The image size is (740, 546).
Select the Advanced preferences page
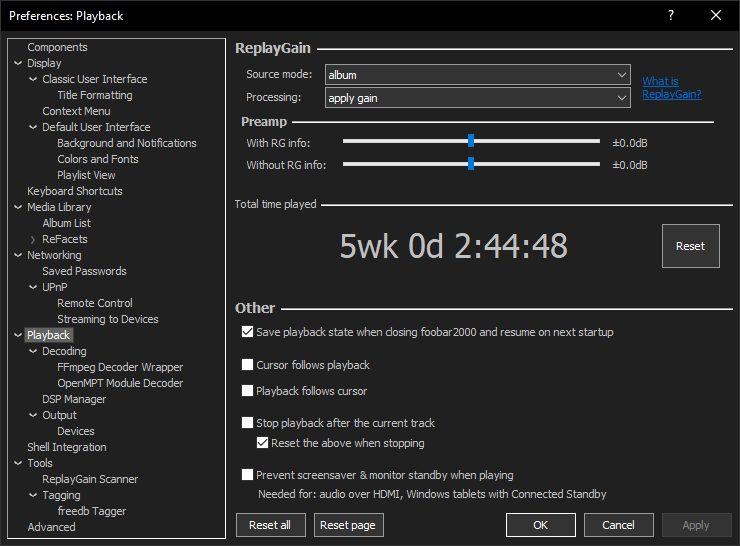pyautogui.click(x=51, y=527)
